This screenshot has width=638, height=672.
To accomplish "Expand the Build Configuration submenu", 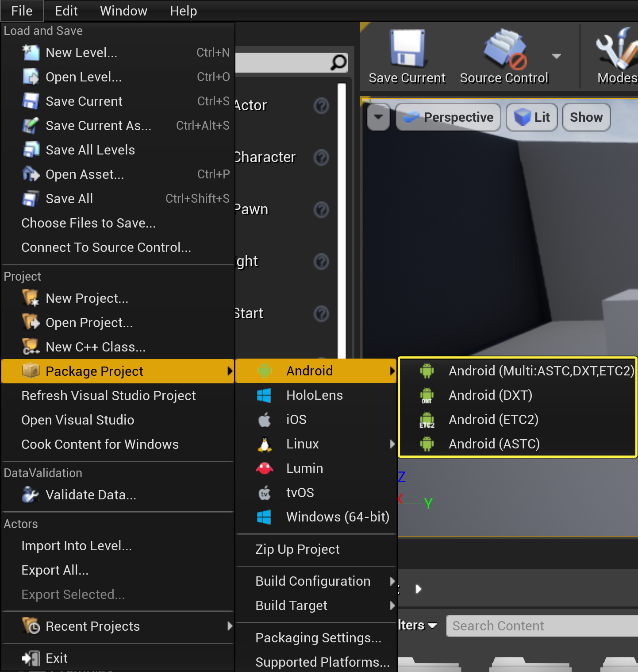I will (x=312, y=581).
